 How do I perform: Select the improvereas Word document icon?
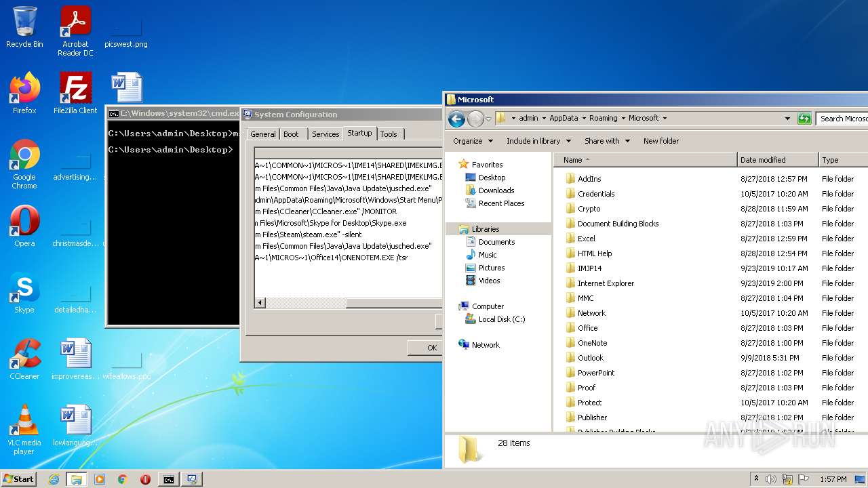pyautogui.click(x=75, y=359)
